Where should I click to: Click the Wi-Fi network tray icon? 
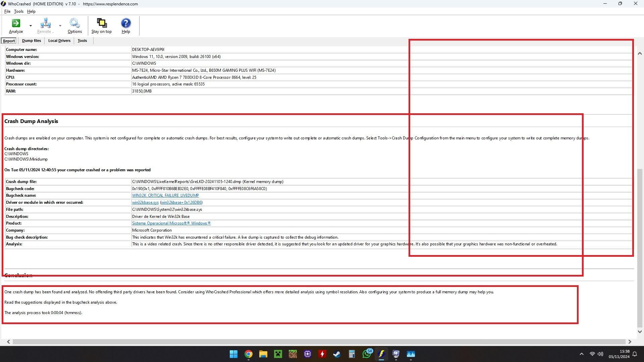tap(592, 354)
